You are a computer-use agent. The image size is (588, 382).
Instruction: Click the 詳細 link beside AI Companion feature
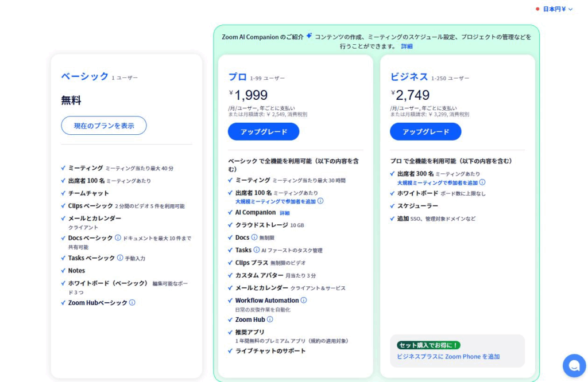coord(285,213)
